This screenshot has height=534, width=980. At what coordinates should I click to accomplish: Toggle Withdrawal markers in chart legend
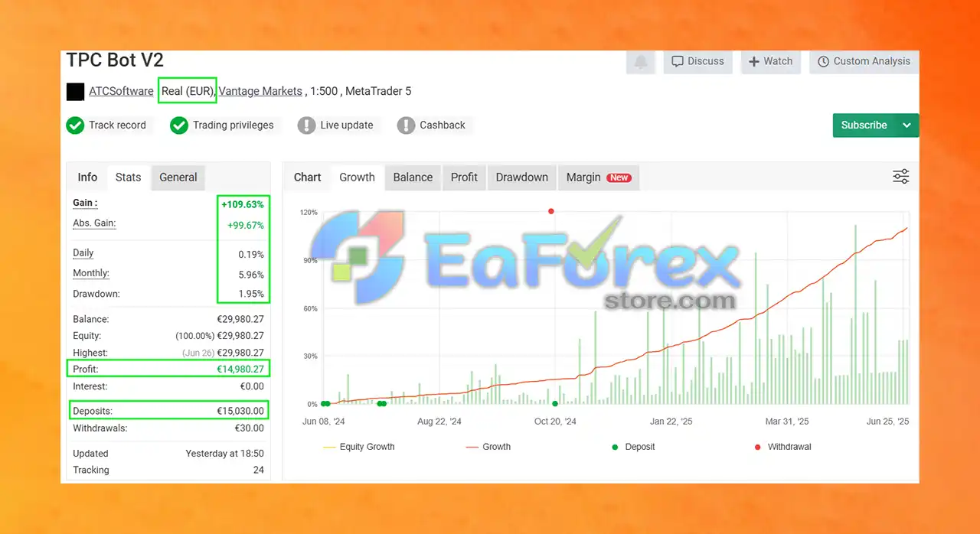[782, 447]
